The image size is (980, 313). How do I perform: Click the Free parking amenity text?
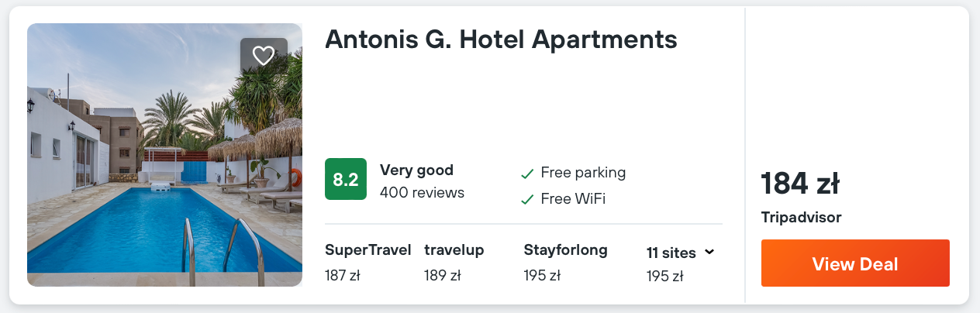(583, 173)
